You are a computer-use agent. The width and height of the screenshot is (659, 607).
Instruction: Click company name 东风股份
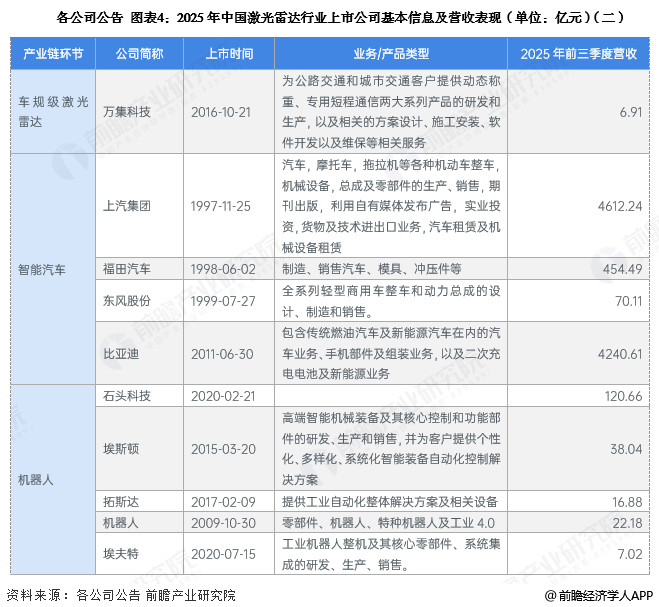pyautogui.click(x=127, y=301)
